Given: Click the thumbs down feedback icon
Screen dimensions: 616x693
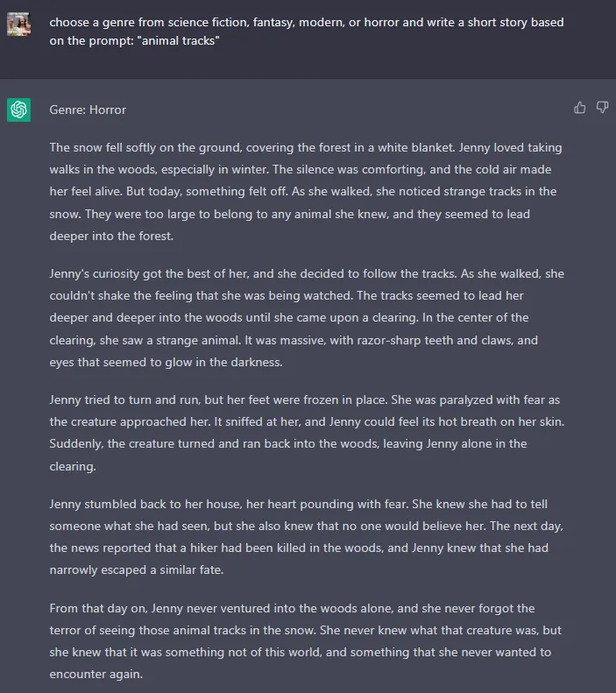Looking at the screenshot, I should [x=602, y=108].
